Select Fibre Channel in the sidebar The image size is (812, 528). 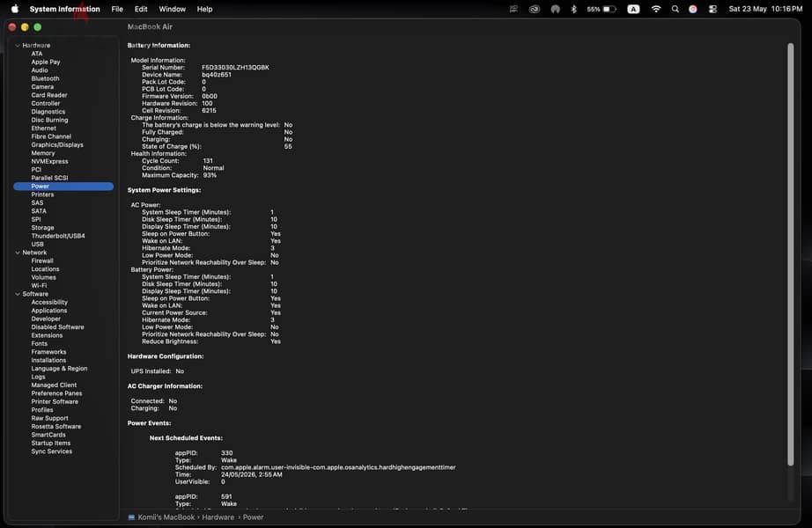point(51,136)
